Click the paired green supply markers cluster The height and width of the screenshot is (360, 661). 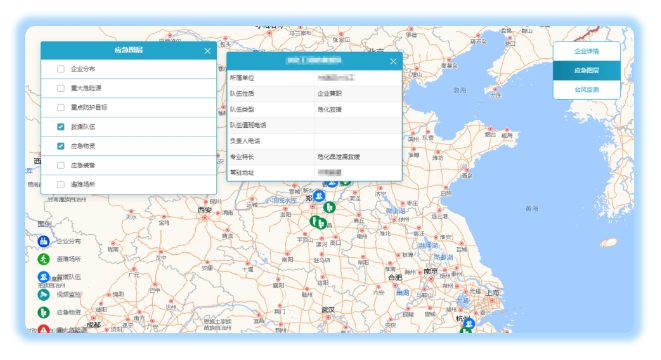pos(318,222)
